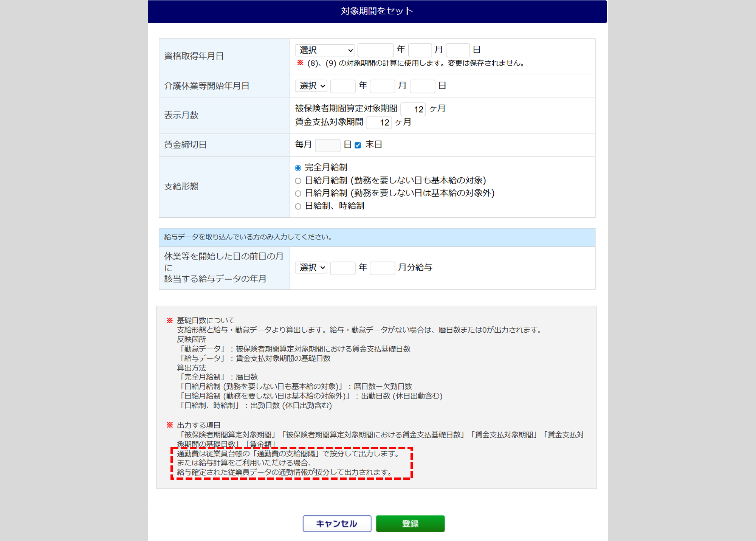
Task: Select 日給制、時給制 radio button
Action: pyautogui.click(x=298, y=206)
